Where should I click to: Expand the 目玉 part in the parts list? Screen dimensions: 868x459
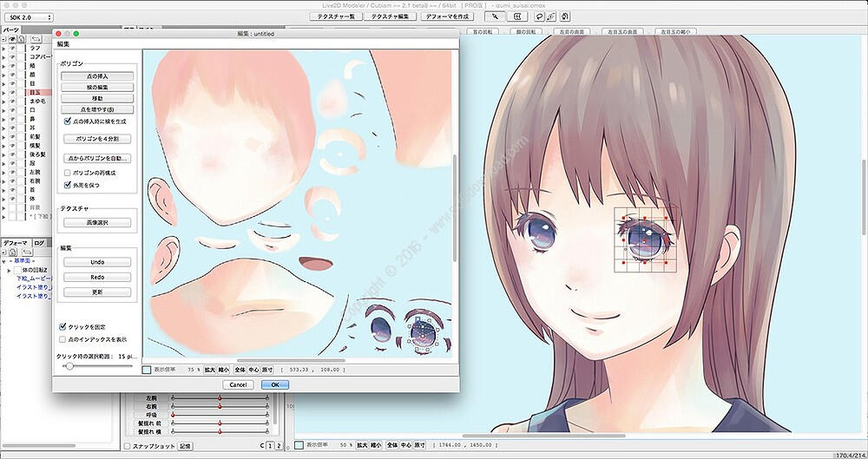pos(3,90)
